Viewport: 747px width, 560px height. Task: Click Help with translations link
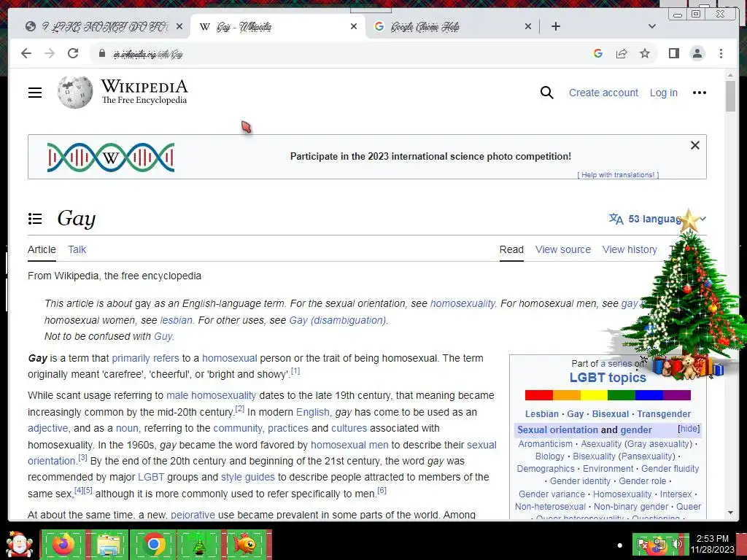pos(618,175)
